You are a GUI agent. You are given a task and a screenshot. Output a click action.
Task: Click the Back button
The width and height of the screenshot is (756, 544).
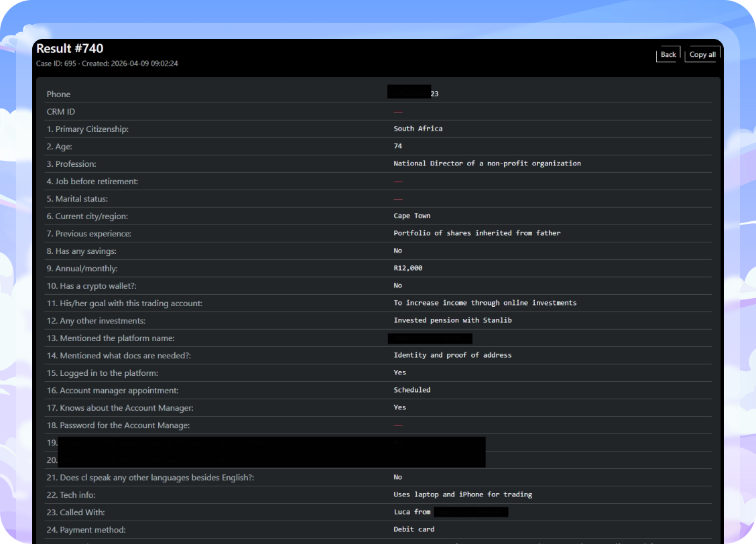click(668, 54)
